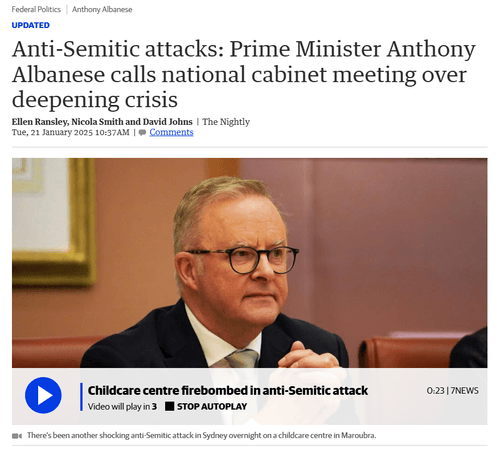Click the Maroubra attack caption text

pyautogui.click(x=202, y=435)
